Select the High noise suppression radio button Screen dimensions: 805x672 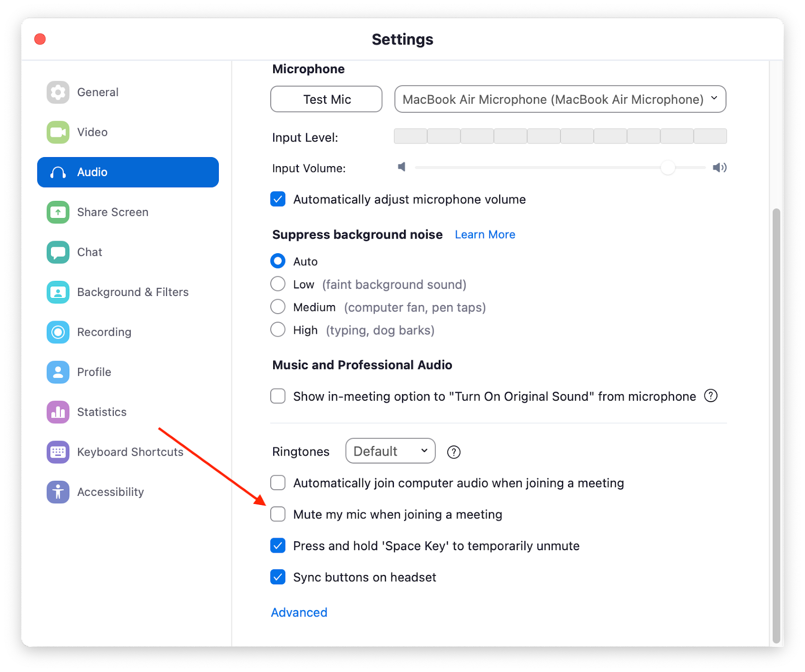[x=278, y=329]
